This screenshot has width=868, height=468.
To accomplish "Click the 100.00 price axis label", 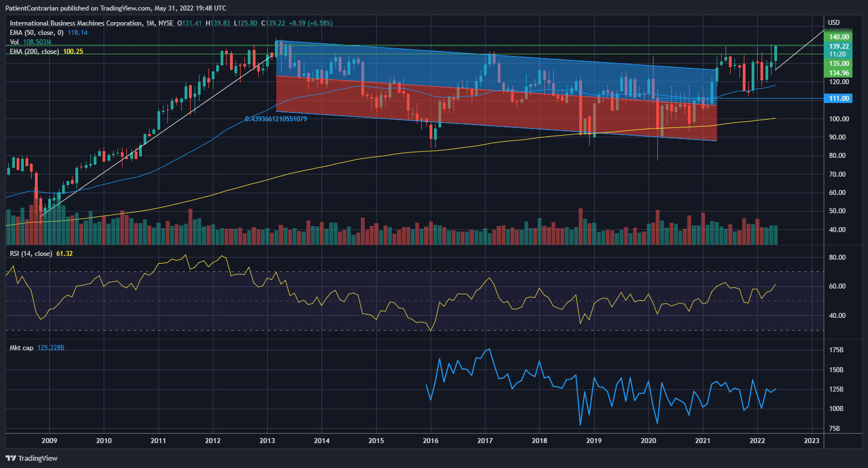I will pyautogui.click(x=839, y=119).
